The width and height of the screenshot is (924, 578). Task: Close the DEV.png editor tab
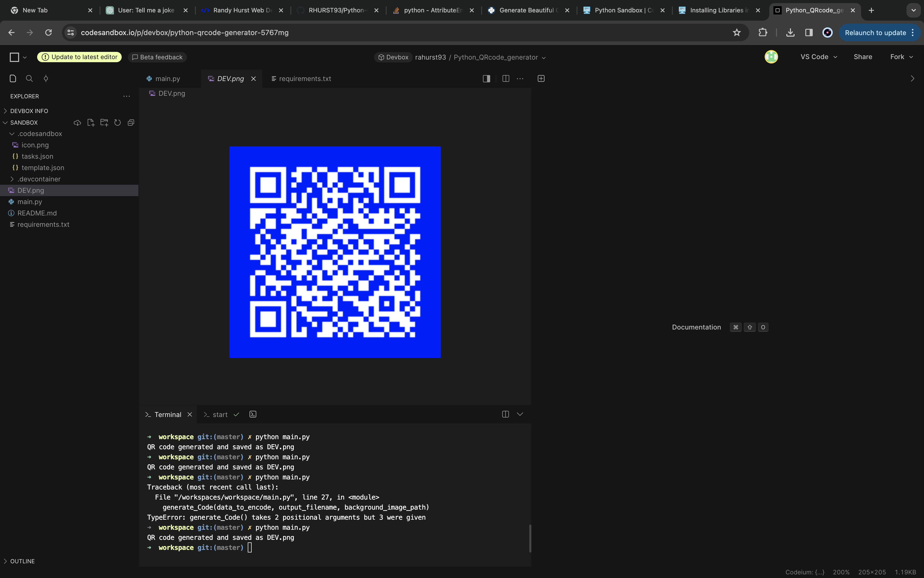(x=253, y=79)
